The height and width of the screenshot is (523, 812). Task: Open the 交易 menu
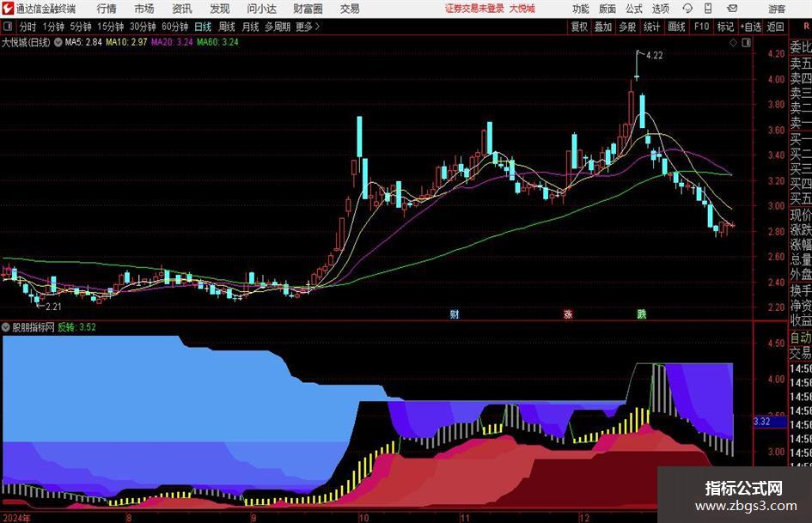click(x=350, y=9)
